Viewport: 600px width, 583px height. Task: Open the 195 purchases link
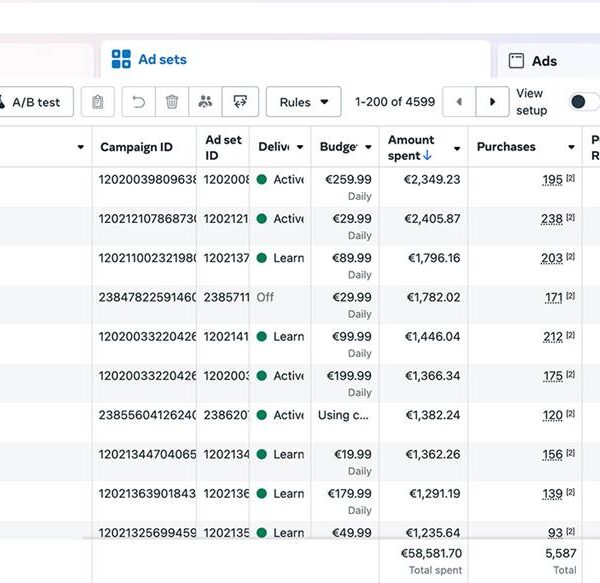pyautogui.click(x=552, y=180)
